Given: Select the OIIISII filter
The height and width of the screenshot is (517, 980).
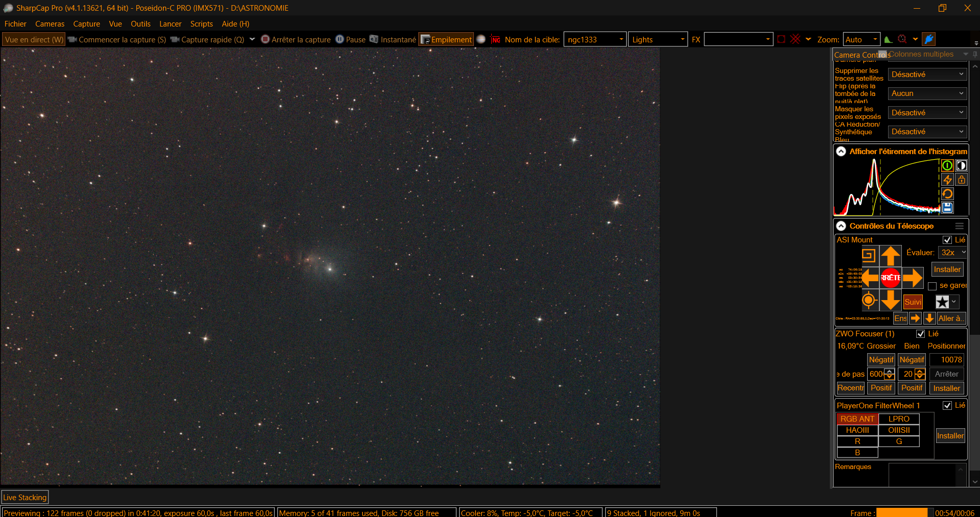Looking at the screenshot, I should tap(899, 430).
